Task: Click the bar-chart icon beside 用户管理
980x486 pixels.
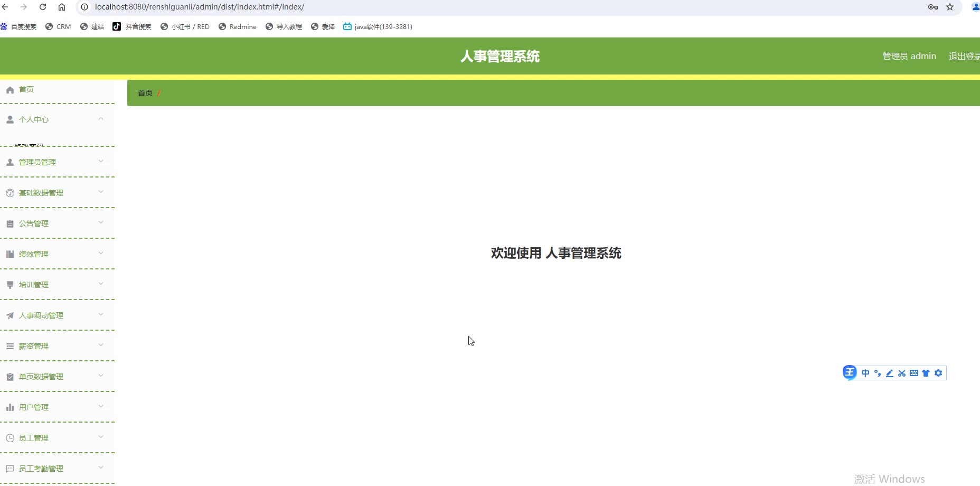Action: pos(10,408)
